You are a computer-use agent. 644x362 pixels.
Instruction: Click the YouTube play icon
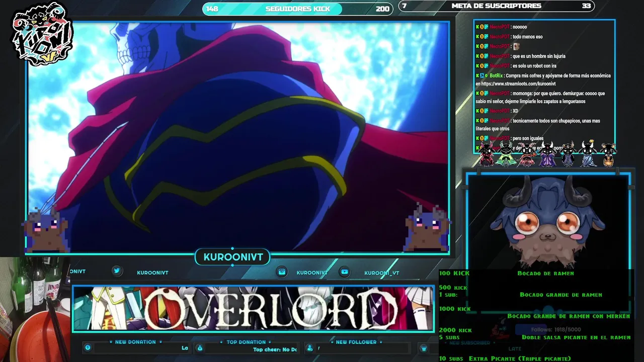click(344, 271)
